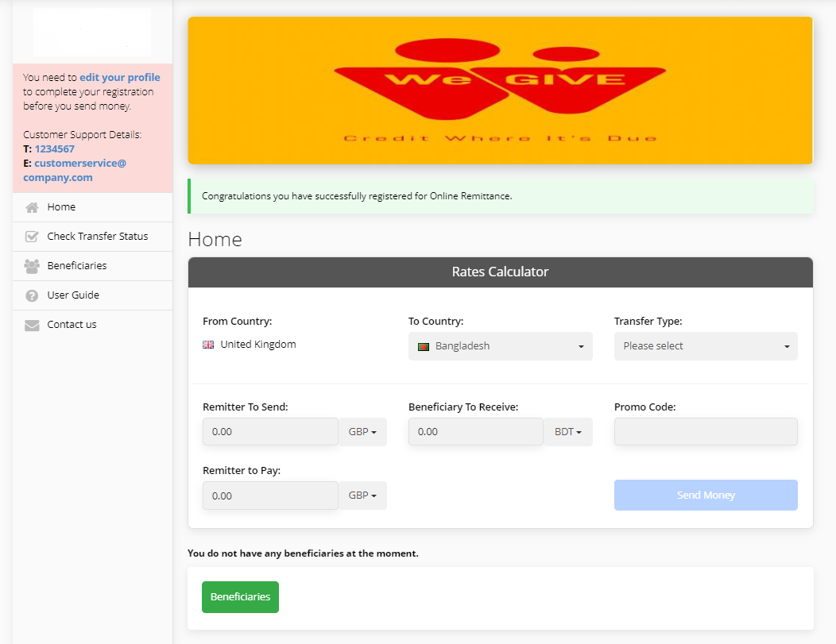
Task: Expand the Transfer Type dropdown
Action: pyautogui.click(x=706, y=346)
